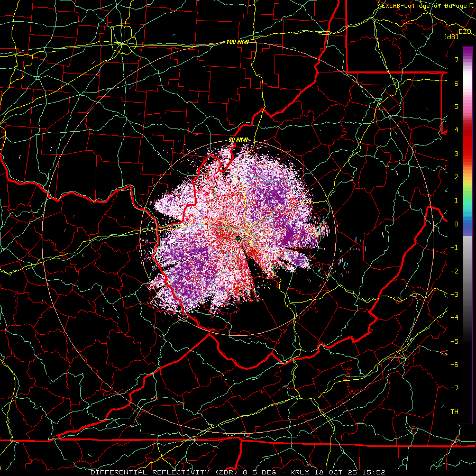Click the 3 value on the color scale
The height and width of the screenshot is (476, 476).
click(456, 153)
